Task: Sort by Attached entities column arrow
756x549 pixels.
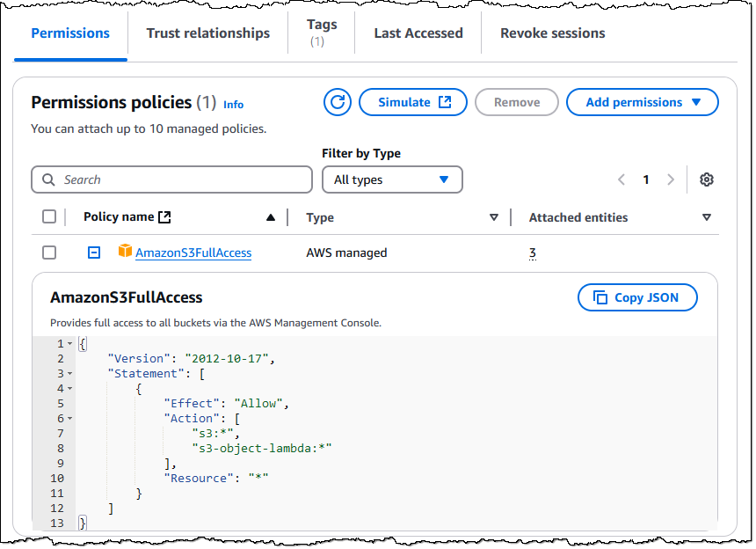Action: click(x=707, y=217)
